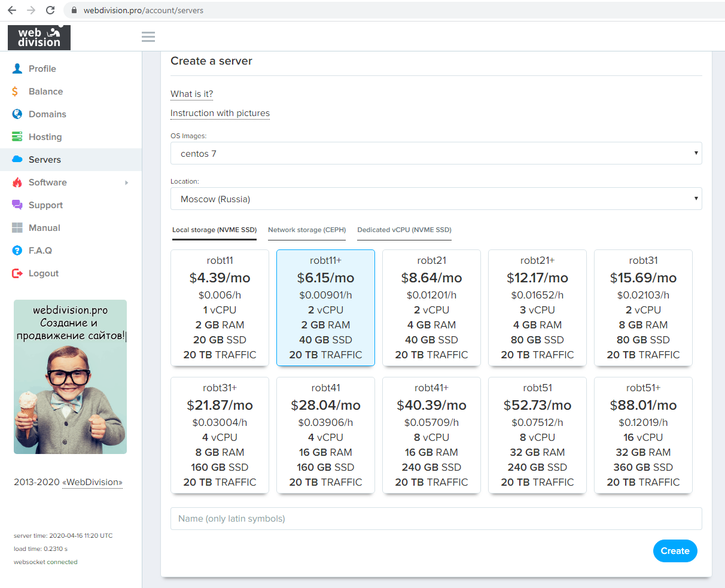725x588 pixels.
Task: Switch to Network storage (CEPH) tab
Action: coord(307,230)
